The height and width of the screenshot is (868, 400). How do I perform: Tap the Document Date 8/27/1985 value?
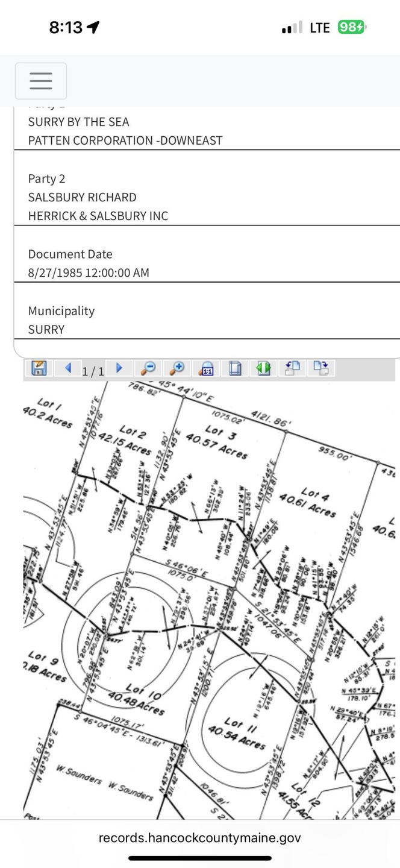89,272
